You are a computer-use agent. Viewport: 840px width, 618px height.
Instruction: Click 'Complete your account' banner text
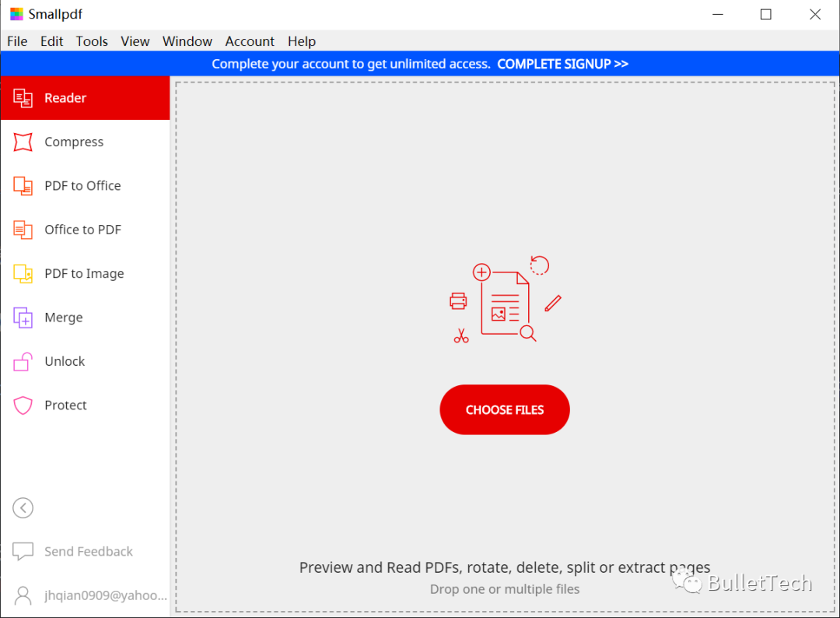[x=351, y=64]
